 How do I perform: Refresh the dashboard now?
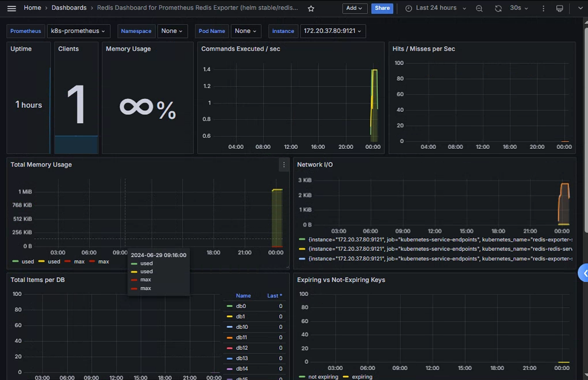click(498, 9)
